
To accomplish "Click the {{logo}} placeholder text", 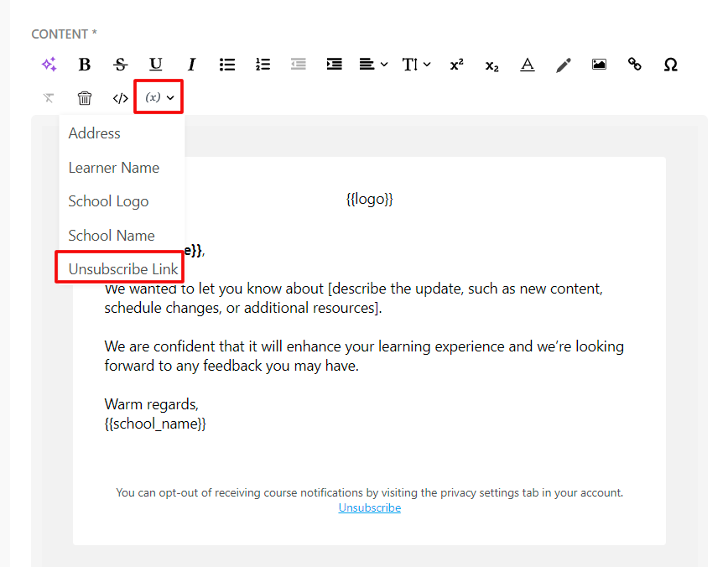I will point(370,200).
